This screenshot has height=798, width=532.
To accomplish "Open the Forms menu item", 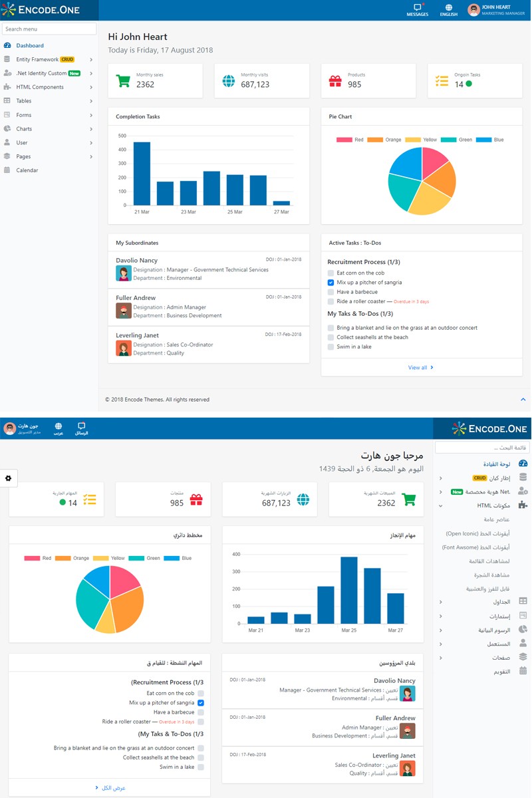I will tap(24, 115).
